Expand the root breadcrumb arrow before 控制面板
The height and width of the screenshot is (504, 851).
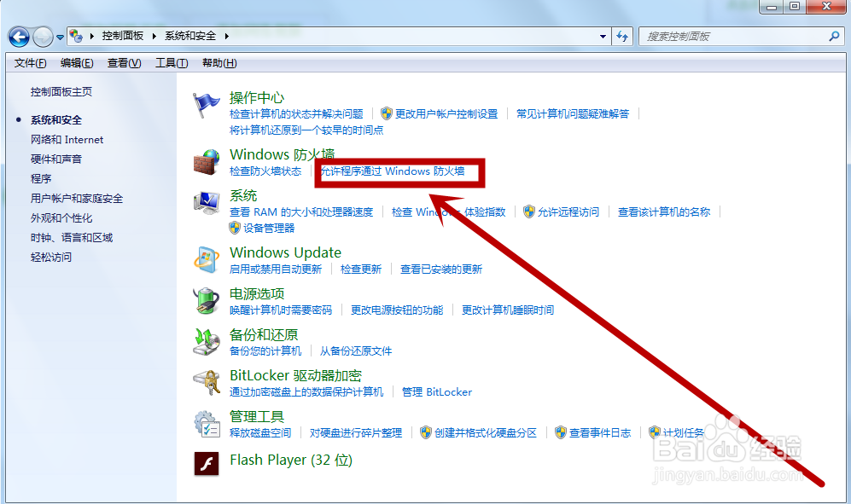pyautogui.click(x=91, y=36)
